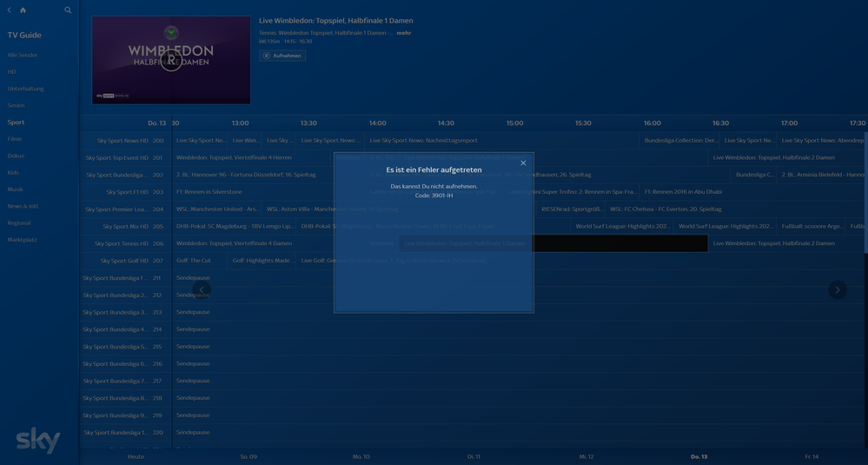Navigate guide to earlier time with left arrow
Image resolution: width=868 pixels, height=465 pixels.
point(202,289)
